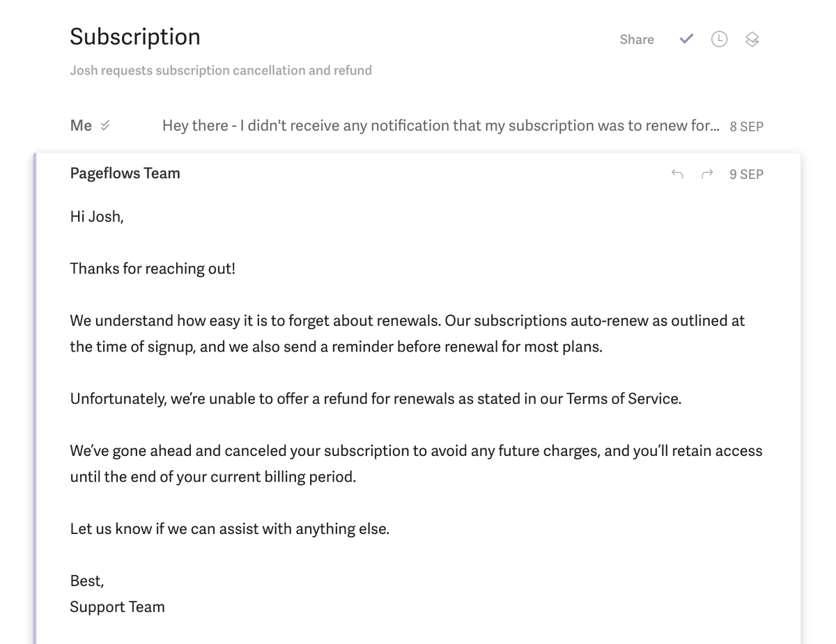836x644 pixels.
Task: Click the double-check read status icon beside Me
Action: coord(105,126)
